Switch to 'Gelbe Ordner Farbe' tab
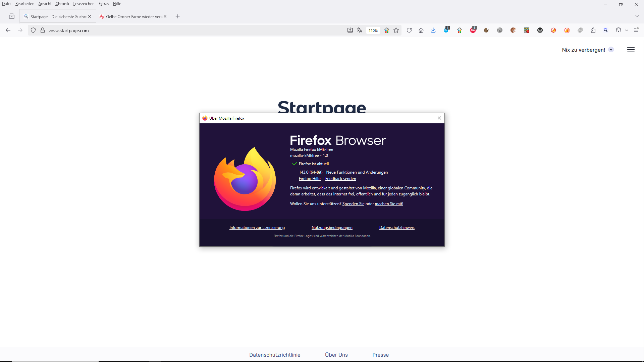644x362 pixels. (x=133, y=16)
